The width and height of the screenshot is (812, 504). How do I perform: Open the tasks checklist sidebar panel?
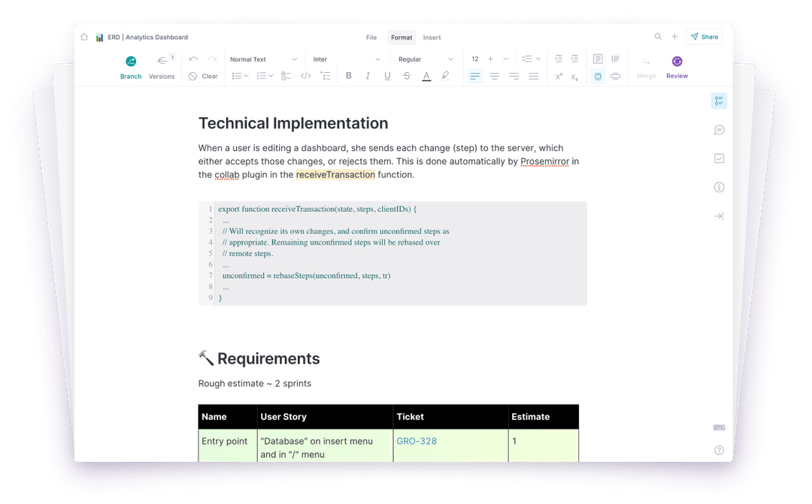click(x=719, y=158)
